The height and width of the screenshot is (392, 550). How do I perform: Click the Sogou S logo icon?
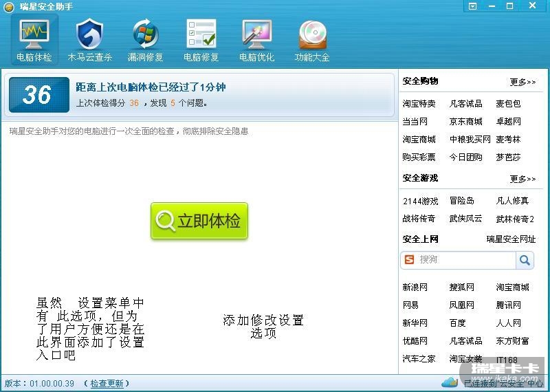click(x=409, y=260)
